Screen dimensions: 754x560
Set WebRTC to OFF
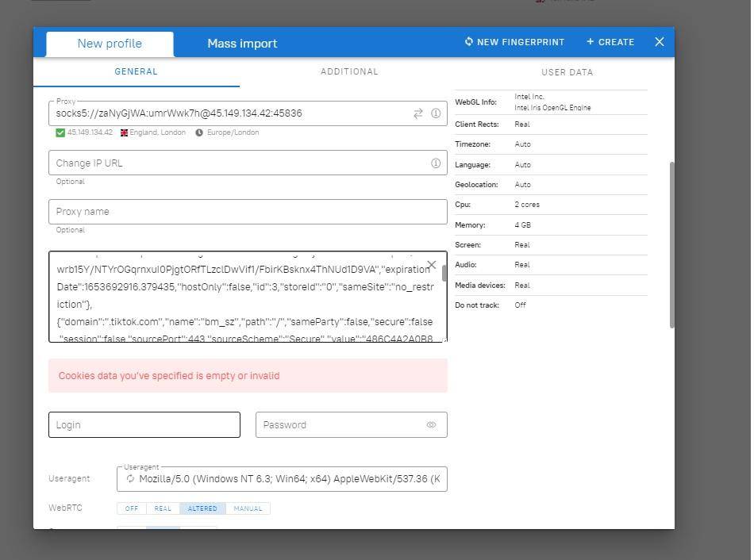pos(132,508)
